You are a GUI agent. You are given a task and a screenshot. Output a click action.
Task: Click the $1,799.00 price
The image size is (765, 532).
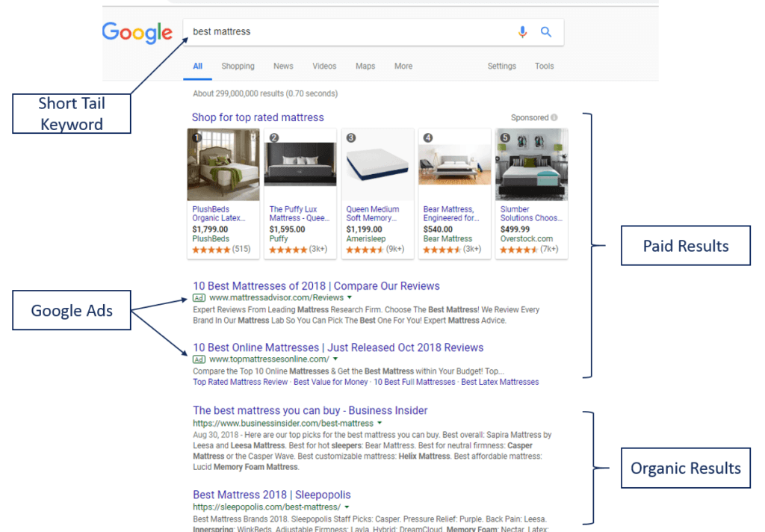click(210, 229)
